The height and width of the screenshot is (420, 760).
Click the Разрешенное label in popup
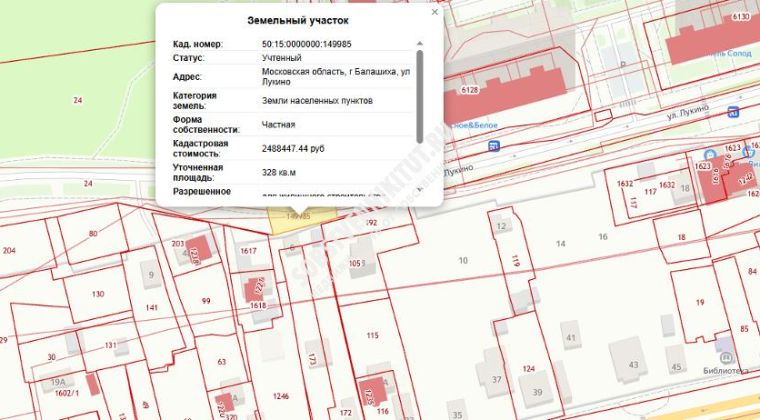[x=202, y=191]
